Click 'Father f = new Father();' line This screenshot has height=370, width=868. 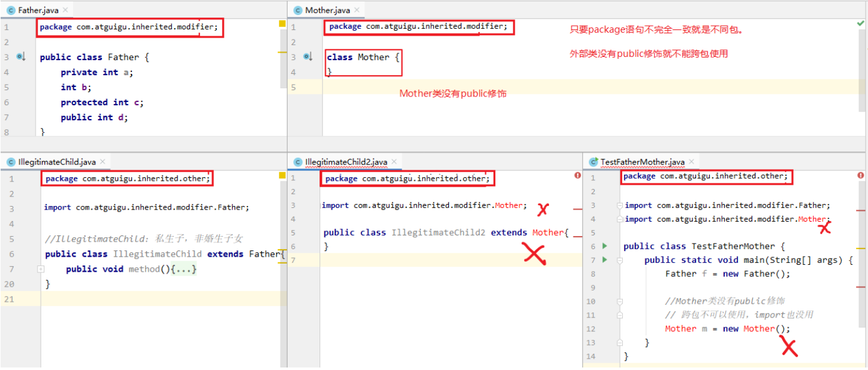point(728,274)
